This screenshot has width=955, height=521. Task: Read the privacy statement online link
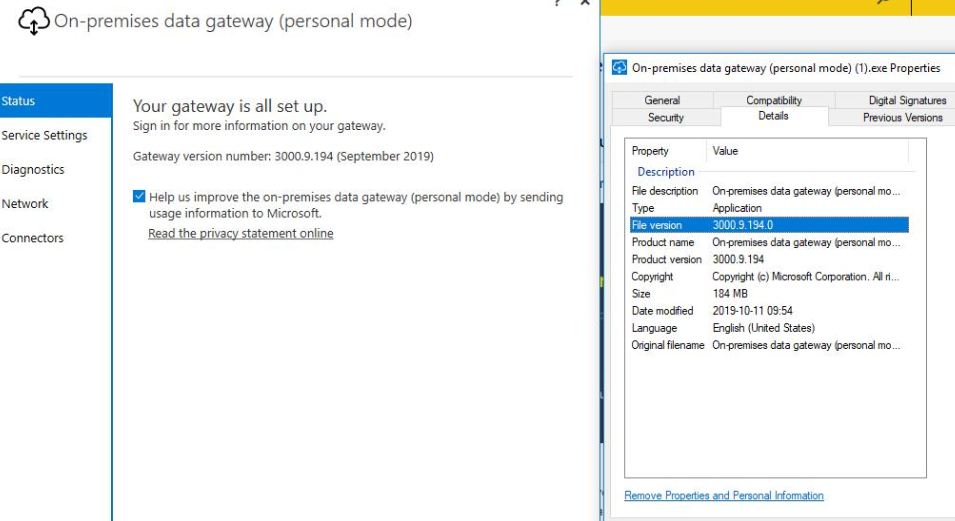pos(241,233)
